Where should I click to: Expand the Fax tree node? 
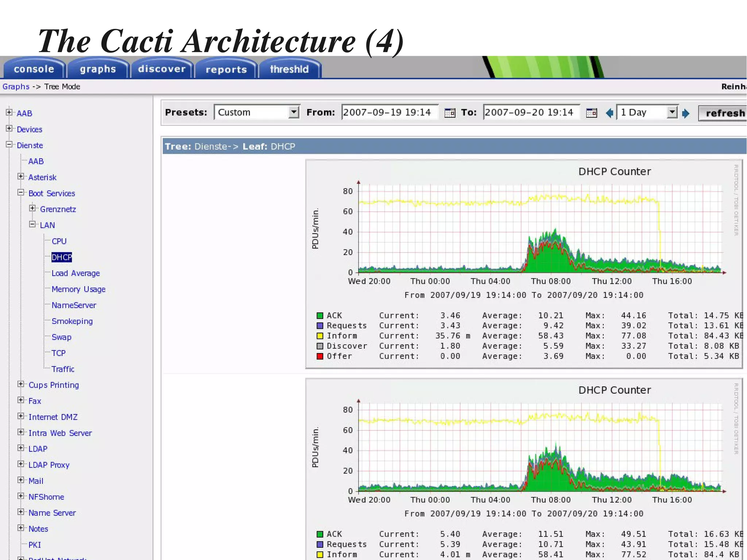pos(21,400)
